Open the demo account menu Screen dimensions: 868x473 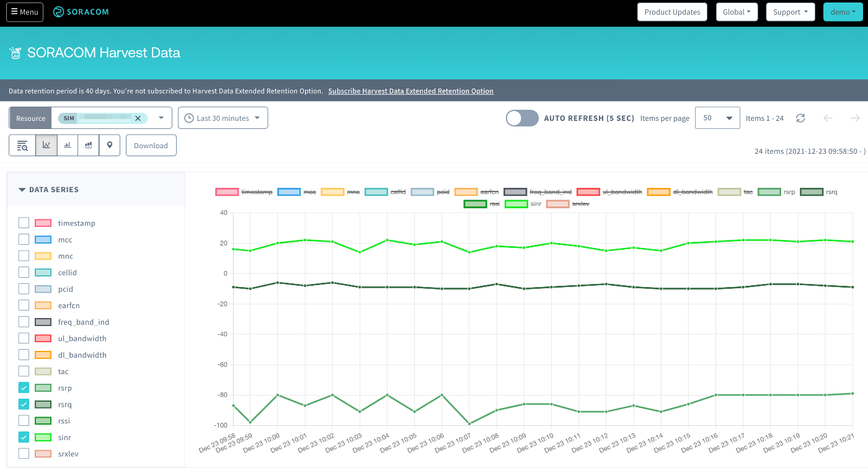844,12
